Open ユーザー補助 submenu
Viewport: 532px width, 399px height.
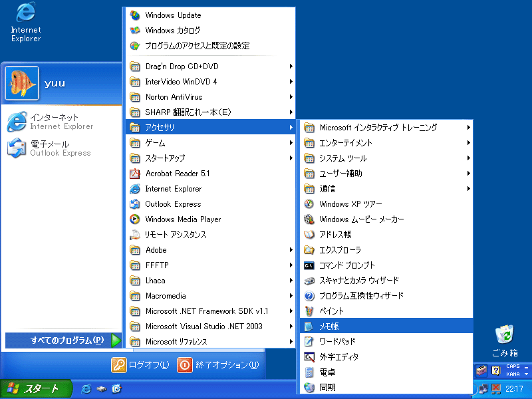click(x=386, y=174)
